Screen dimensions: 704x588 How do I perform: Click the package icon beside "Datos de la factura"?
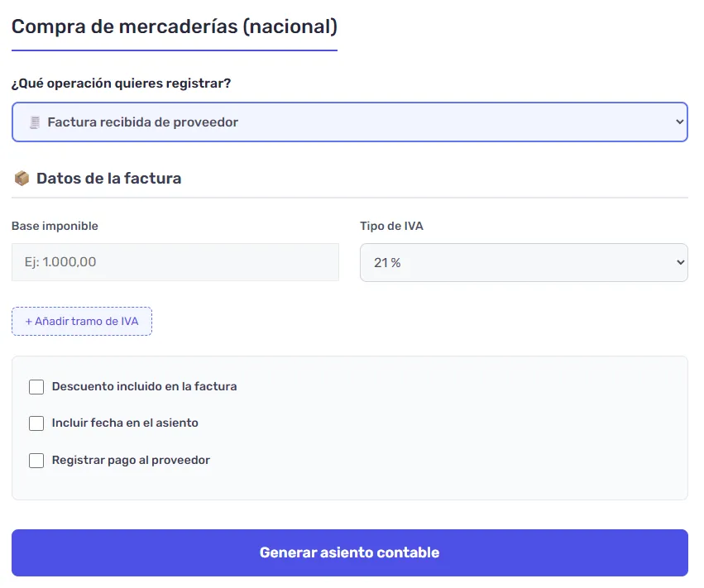tap(21, 177)
